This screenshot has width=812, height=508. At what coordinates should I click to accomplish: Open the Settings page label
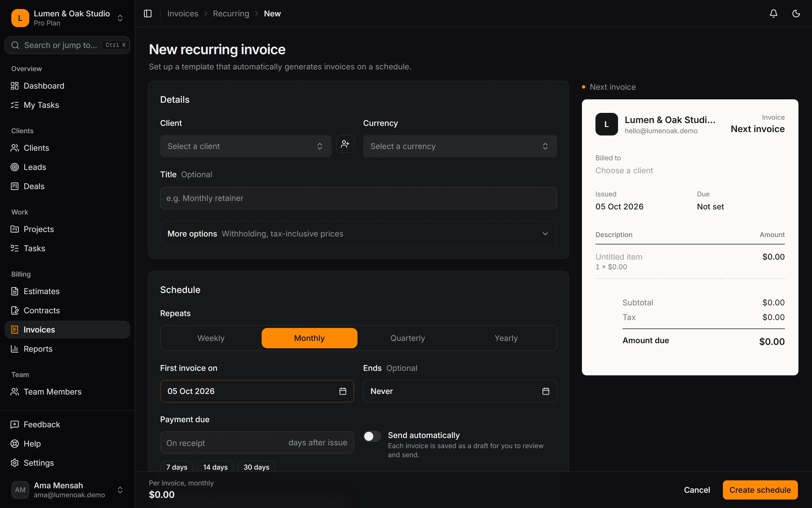coord(39,463)
